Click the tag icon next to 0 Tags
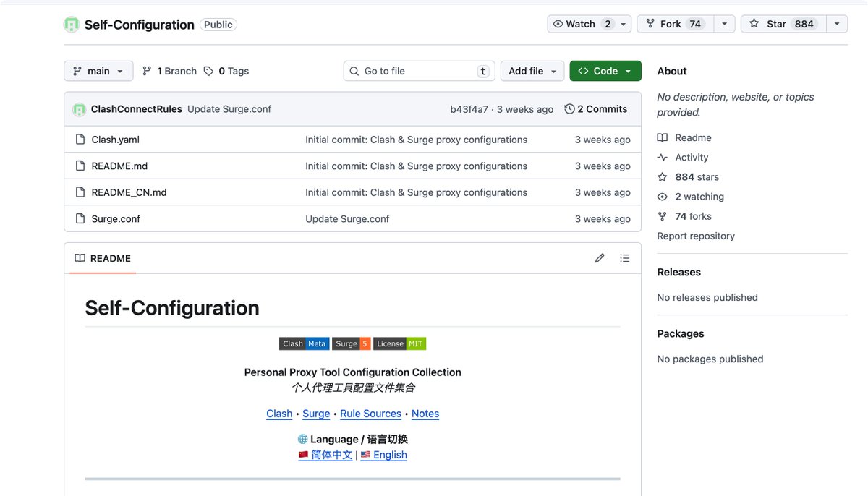This screenshot has width=868, height=496. click(208, 71)
